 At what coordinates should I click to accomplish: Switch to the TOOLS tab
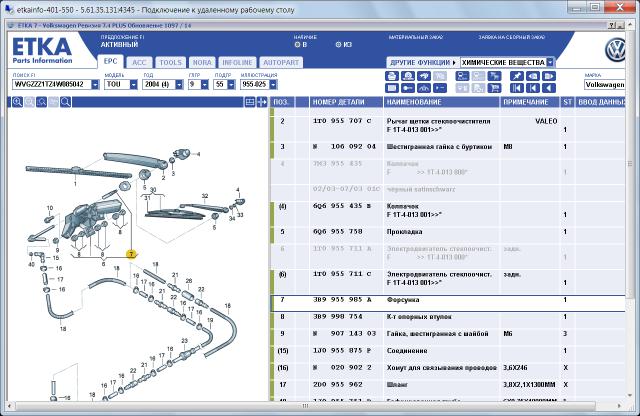170,62
